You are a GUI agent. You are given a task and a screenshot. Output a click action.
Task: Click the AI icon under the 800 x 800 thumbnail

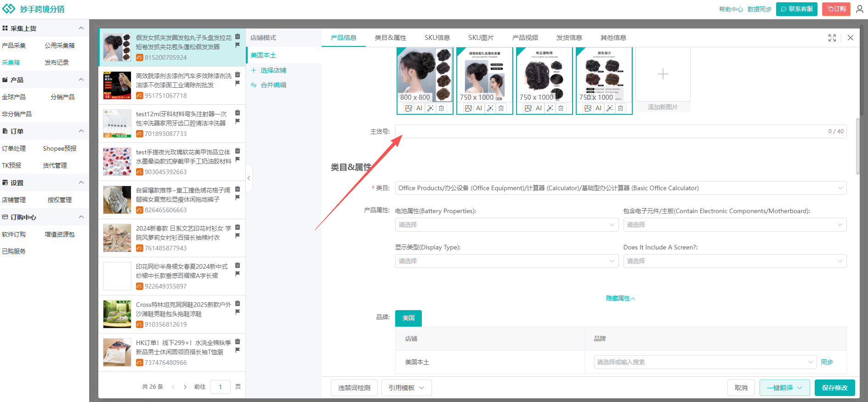(x=419, y=108)
